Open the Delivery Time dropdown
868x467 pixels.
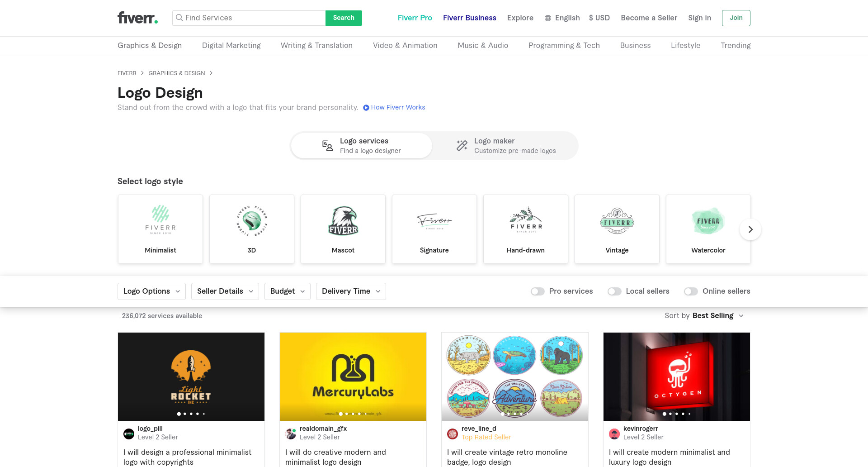(x=351, y=291)
